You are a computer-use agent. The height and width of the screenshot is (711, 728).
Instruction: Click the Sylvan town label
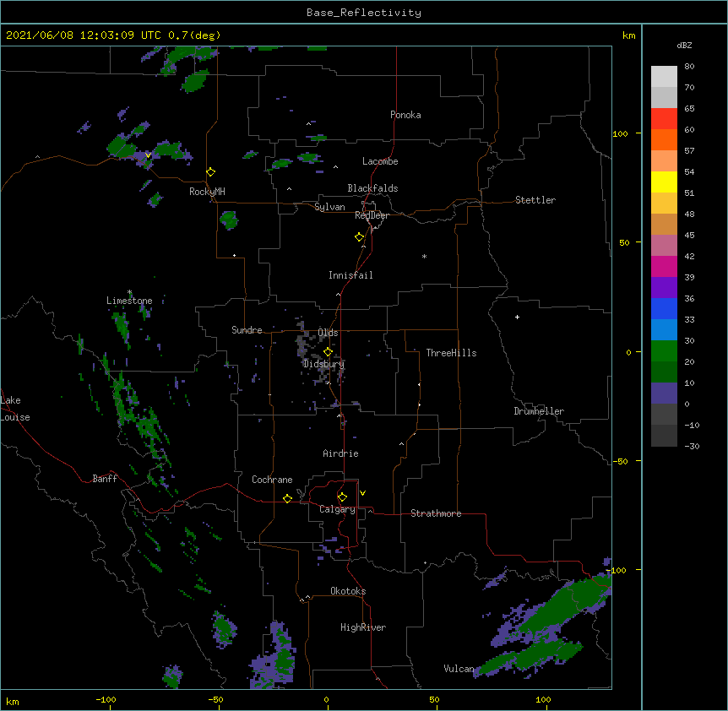pyautogui.click(x=329, y=207)
